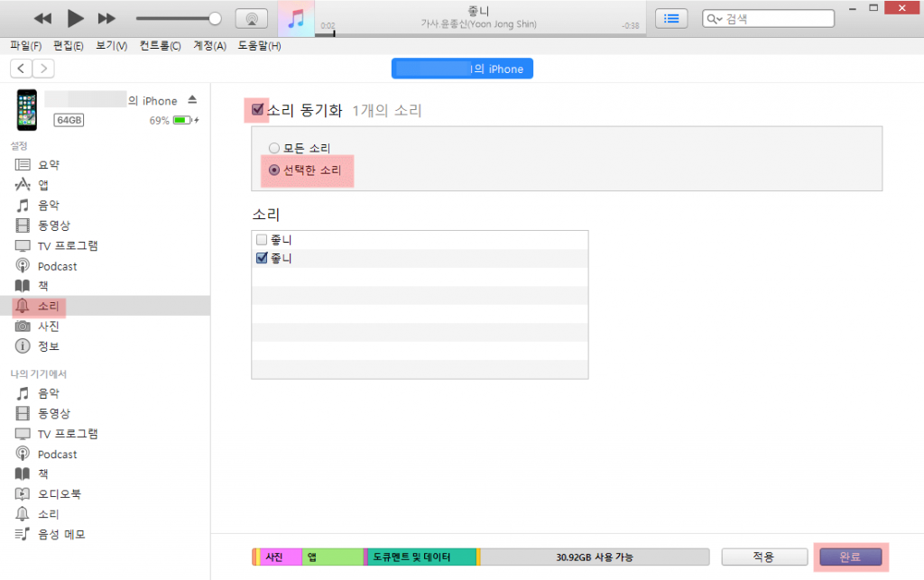Eject the iPhone device

[x=191, y=100]
